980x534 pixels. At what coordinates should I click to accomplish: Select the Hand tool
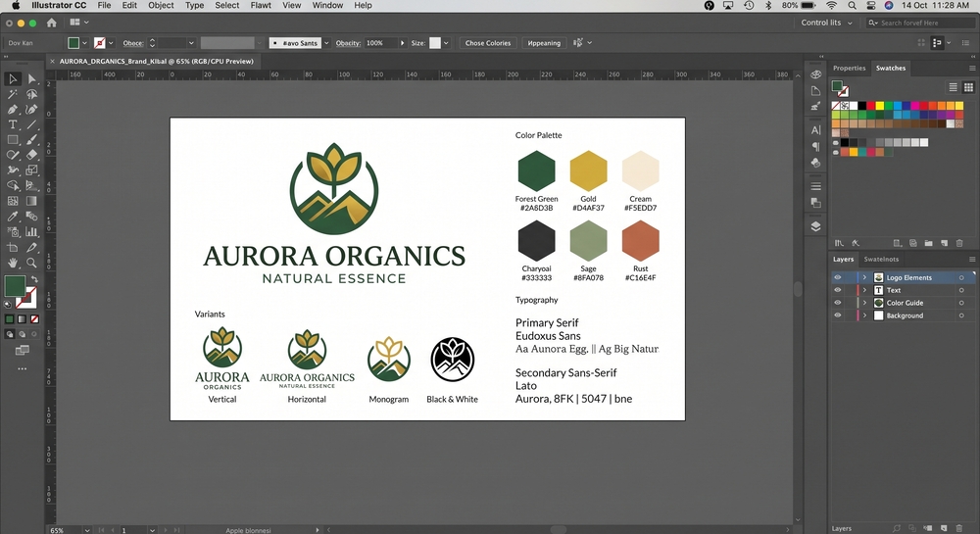pos(13,263)
